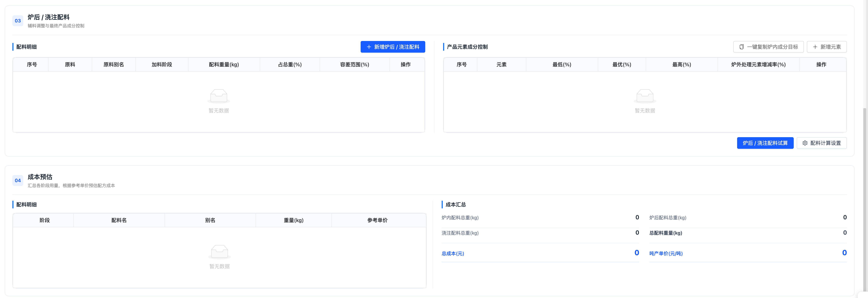Click 配料重量(kg) column header
The image size is (868, 298).
point(224,64)
